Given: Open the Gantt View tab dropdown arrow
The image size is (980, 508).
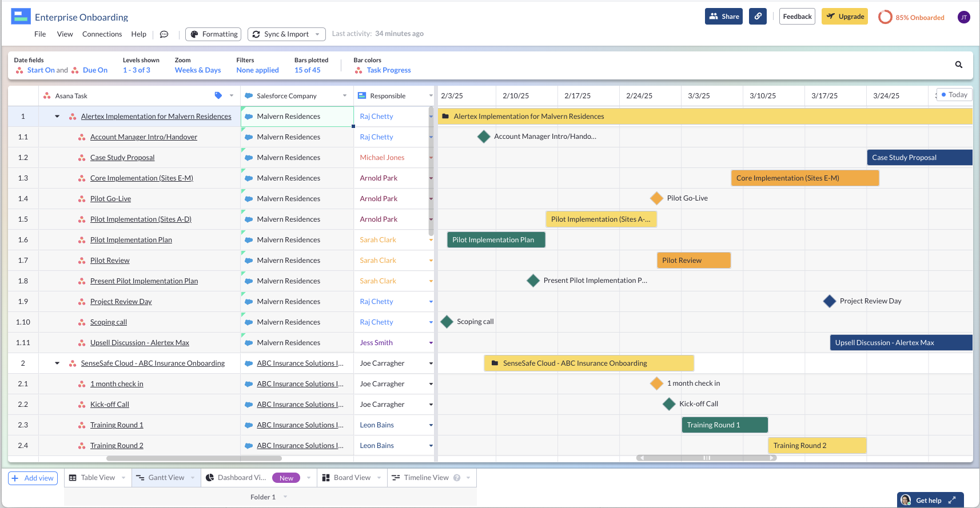Looking at the screenshot, I should click(x=193, y=478).
